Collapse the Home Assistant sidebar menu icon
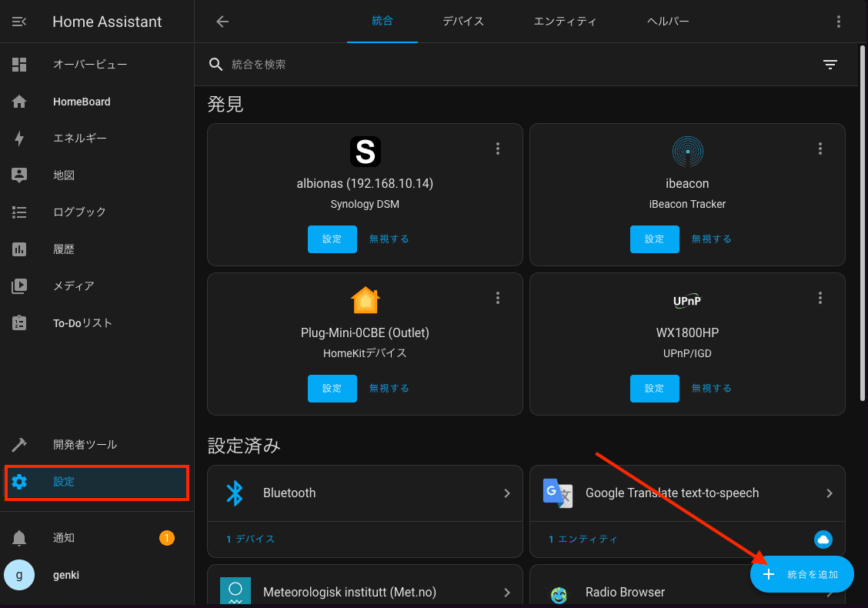The height and width of the screenshot is (608, 868). pos(19,22)
